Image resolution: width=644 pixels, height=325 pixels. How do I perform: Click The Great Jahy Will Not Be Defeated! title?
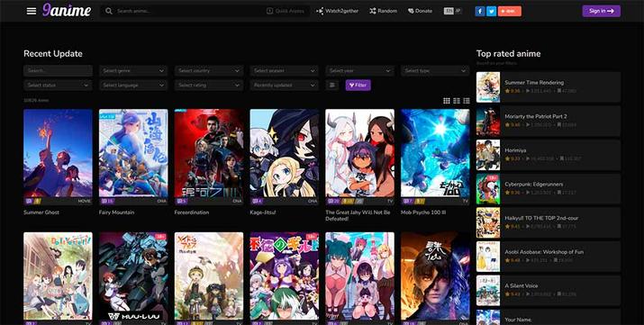(x=358, y=215)
